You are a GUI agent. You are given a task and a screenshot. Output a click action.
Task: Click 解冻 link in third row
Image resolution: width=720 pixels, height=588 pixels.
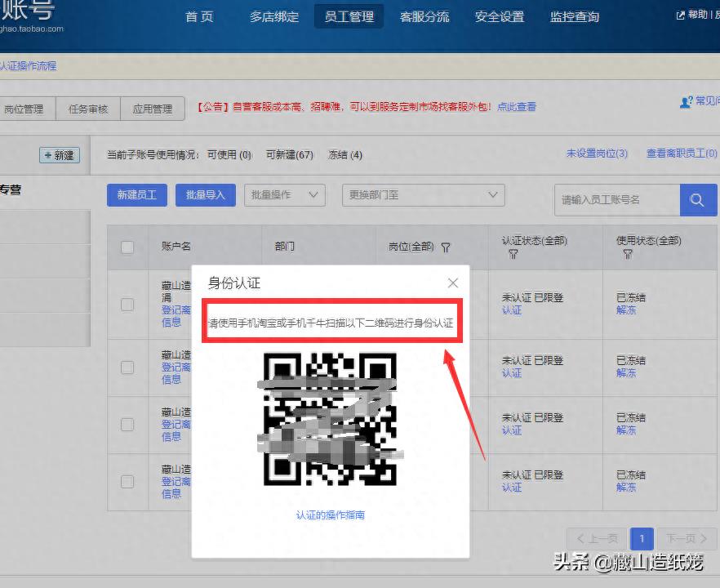click(x=626, y=430)
